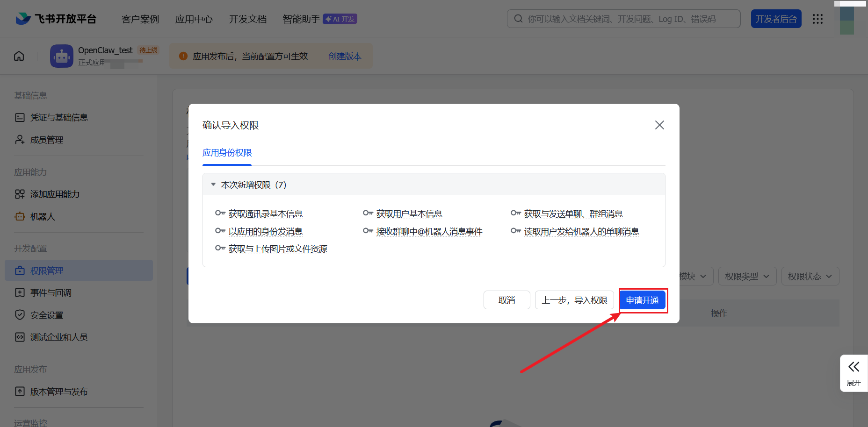Switch to the 应用身份权限 tab
Image resolution: width=868 pixels, height=427 pixels.
click(x=227, y=152)
